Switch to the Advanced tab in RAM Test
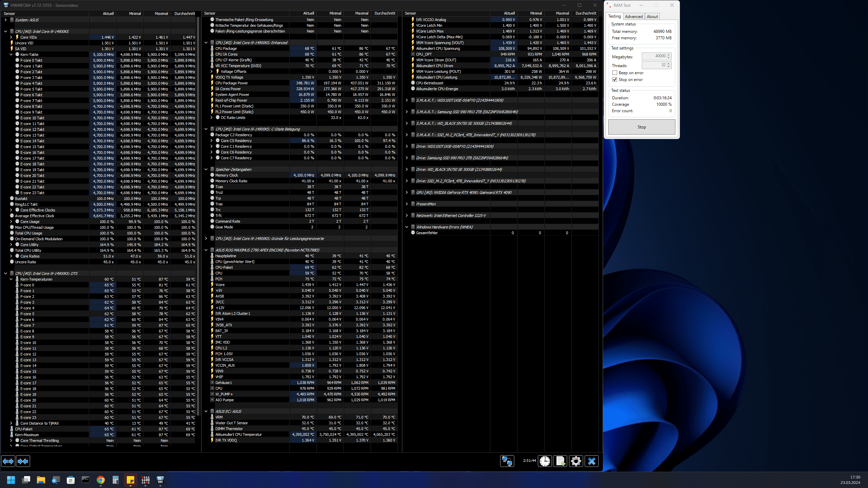Screen dimensions: 868x488 [633, 17]
